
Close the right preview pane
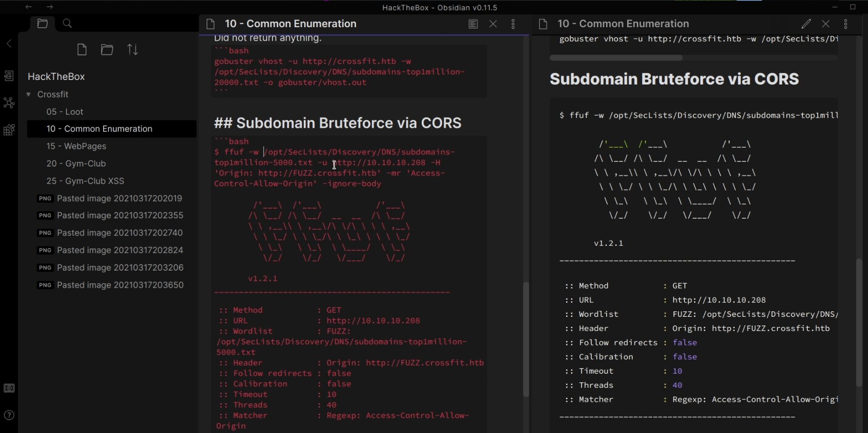coord(826,24)
